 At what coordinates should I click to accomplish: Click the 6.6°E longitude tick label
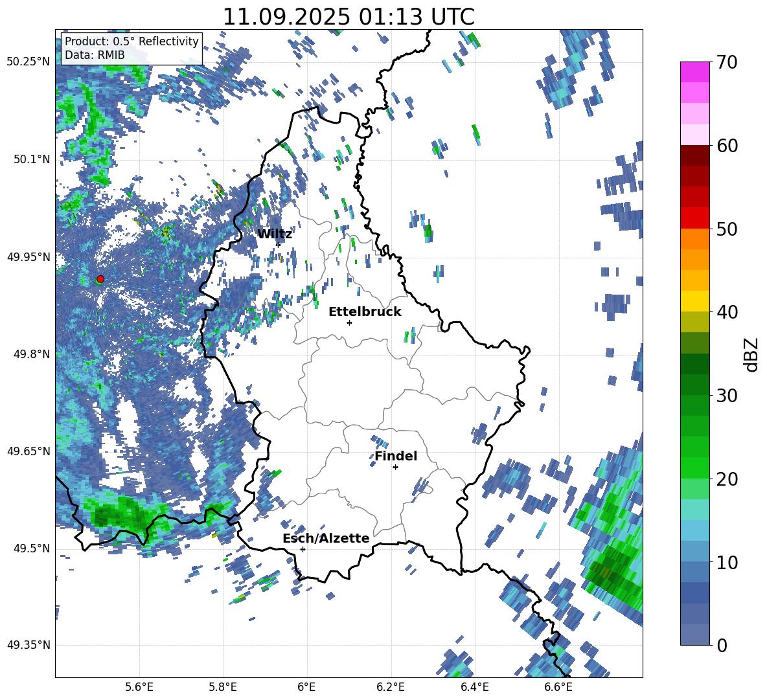[x=558, y=687]
